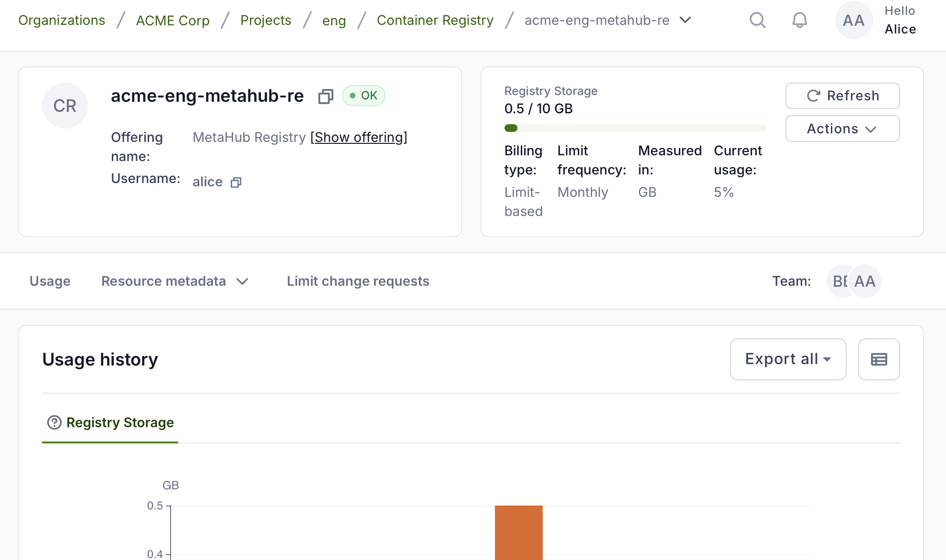Click the Limit-based billing type value

524,202
